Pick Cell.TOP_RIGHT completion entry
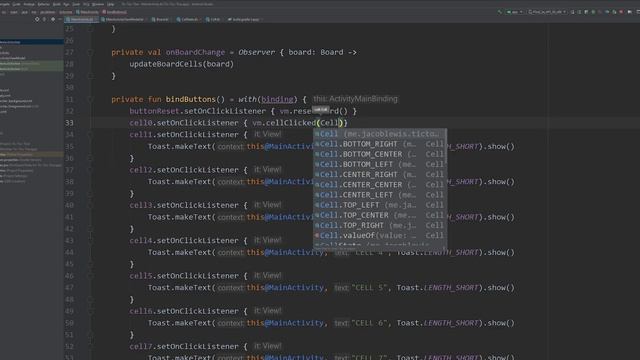The image size is (640, 360). (x=380, y=226)
